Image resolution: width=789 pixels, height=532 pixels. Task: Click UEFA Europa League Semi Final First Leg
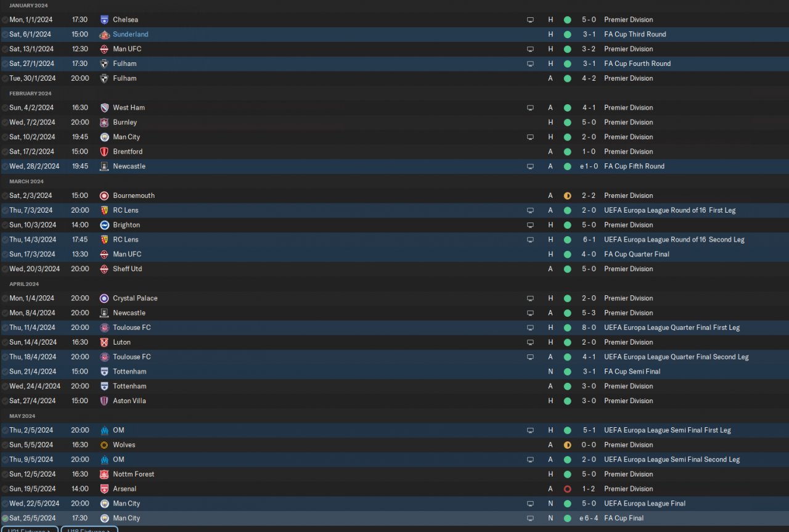tap(668, 430)
